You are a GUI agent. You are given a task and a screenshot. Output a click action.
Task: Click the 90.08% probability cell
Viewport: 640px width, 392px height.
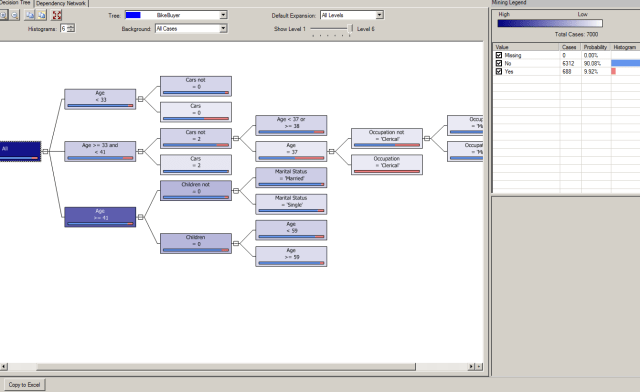tap(596, 63)
